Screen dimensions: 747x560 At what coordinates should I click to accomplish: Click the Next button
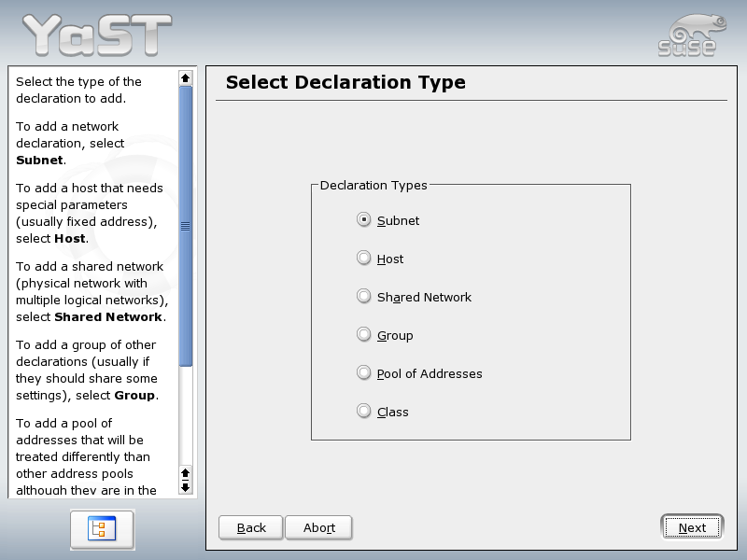pyautogui.click(x=692, y=527)
